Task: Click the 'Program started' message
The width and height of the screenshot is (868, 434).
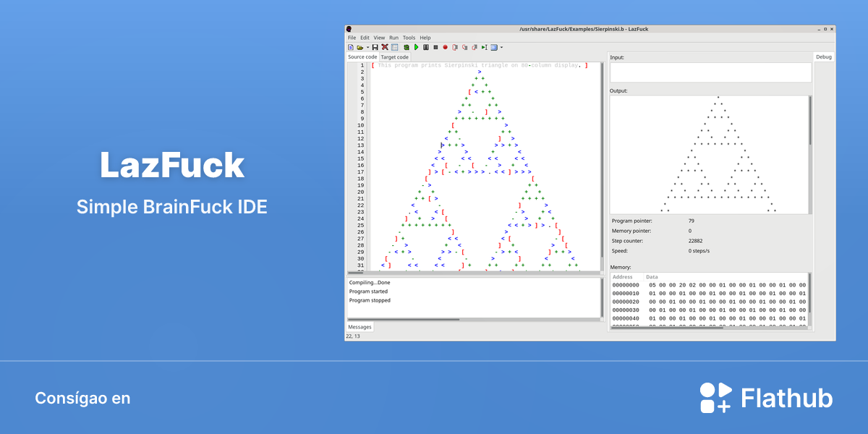Action: click(x=370, y=292)
